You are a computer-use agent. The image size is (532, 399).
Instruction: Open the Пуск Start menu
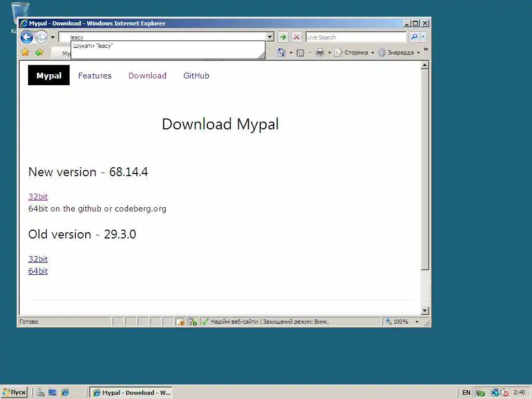click(14, 393)
